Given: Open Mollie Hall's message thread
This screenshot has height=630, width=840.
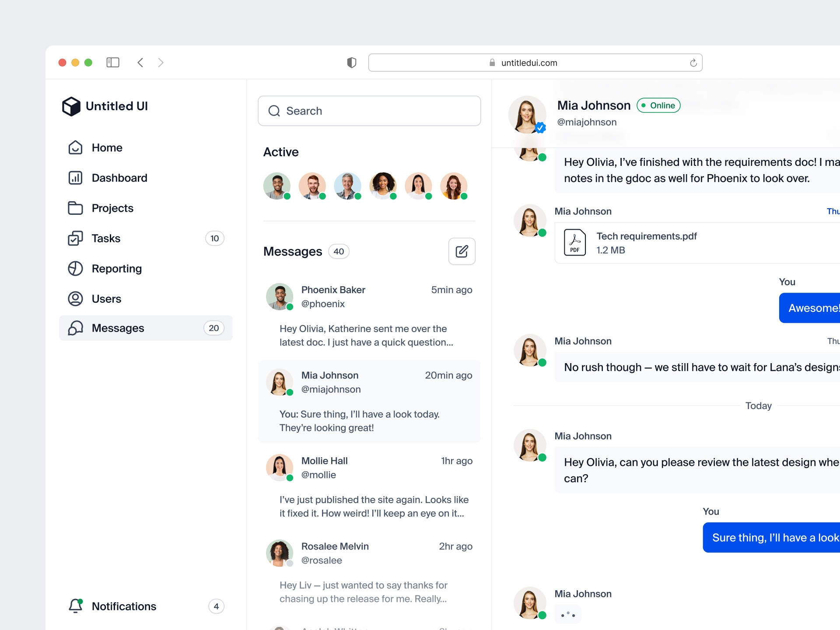Looking at the screenshot, I should 369,486.
